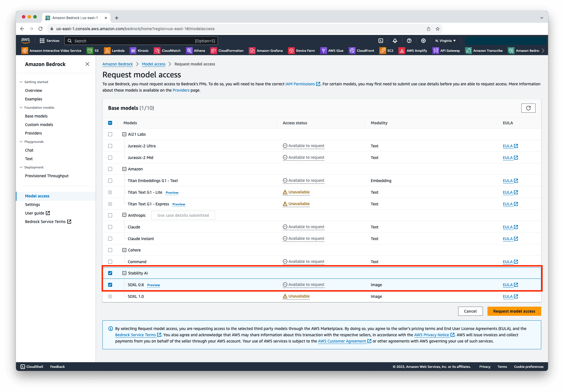Open the CloudFormation favorites shortcut

pyautogui.click(x=227, y=51)
